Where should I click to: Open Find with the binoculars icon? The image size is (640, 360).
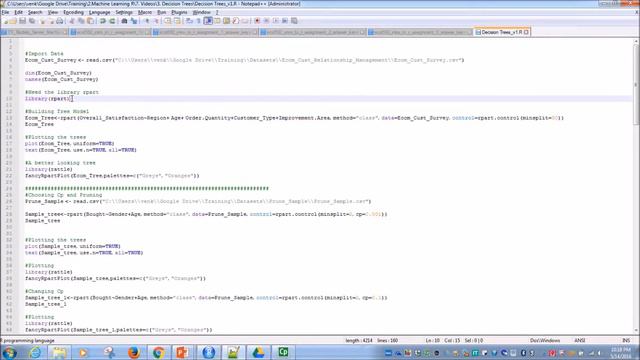point(124,21)
